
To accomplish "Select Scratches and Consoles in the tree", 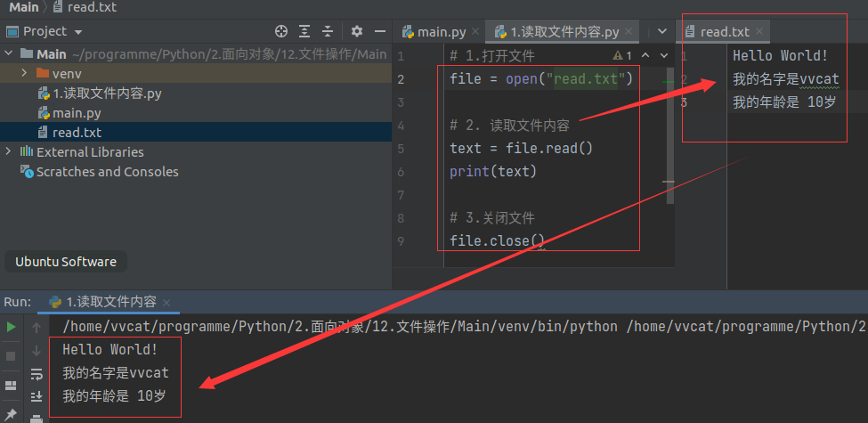I will [107, 172].
